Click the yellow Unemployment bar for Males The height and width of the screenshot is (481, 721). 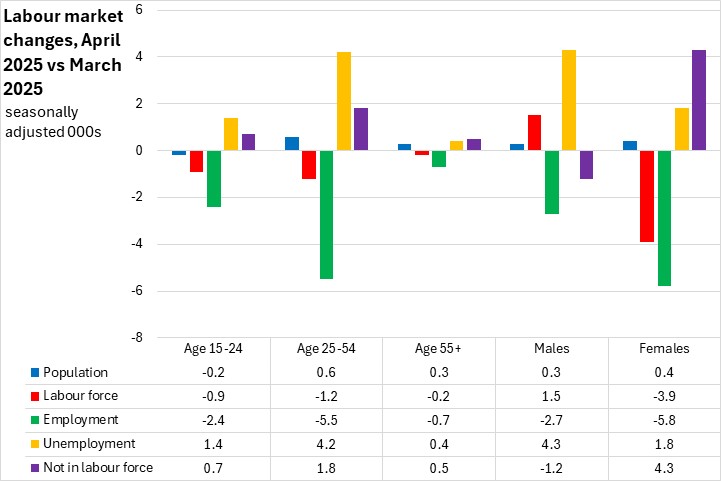click(x=569, y=100)
